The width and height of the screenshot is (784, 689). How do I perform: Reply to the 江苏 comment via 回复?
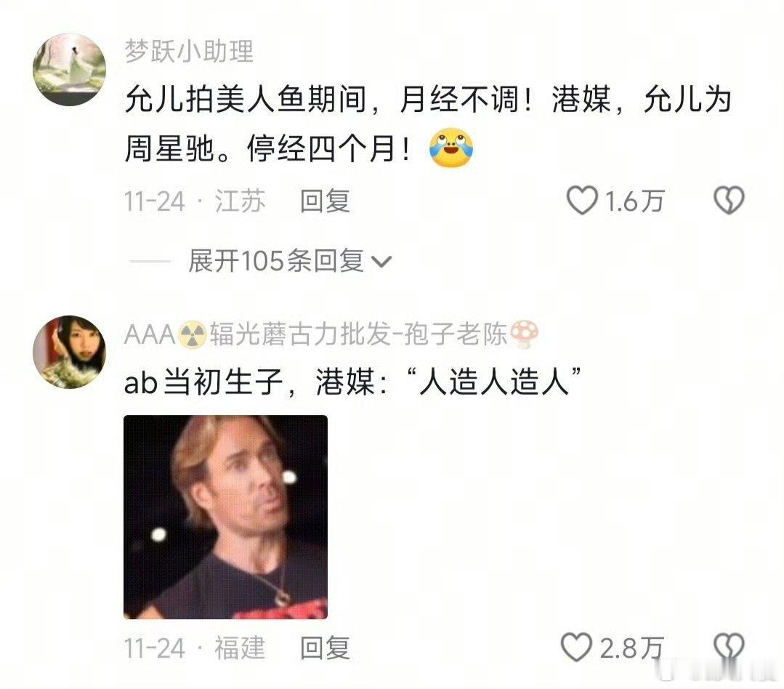(x=325, y=201)
